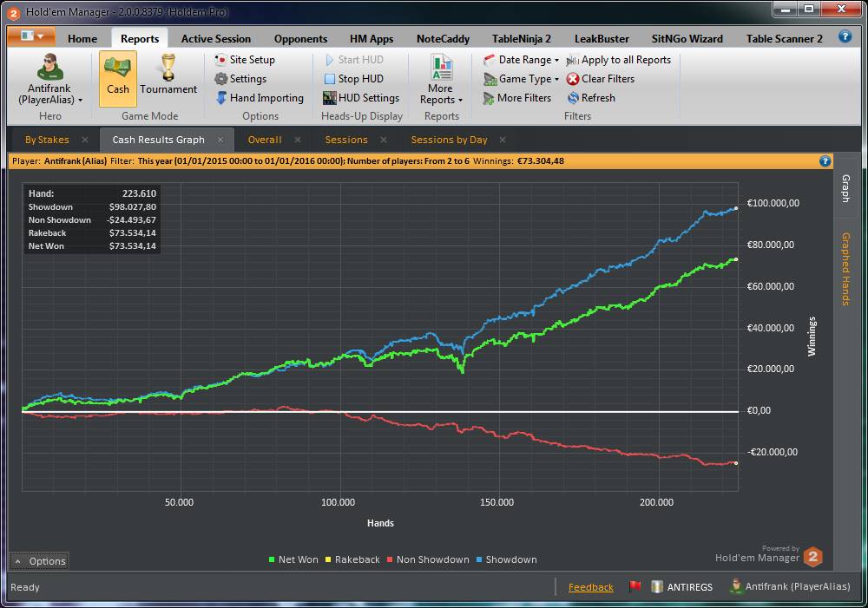Image resolution: width=868 pixels, height=608 pixels.
Task: Close the Overall report tab
Action: [298, 140]
